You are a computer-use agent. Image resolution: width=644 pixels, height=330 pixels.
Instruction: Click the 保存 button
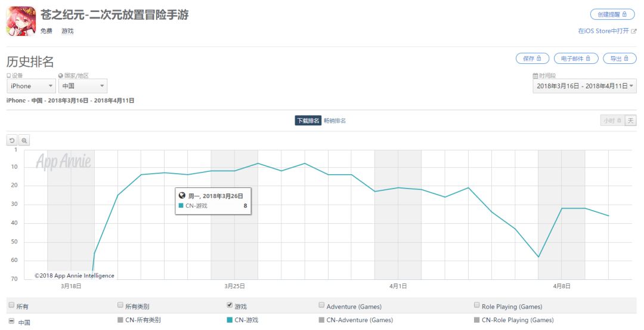532,58
